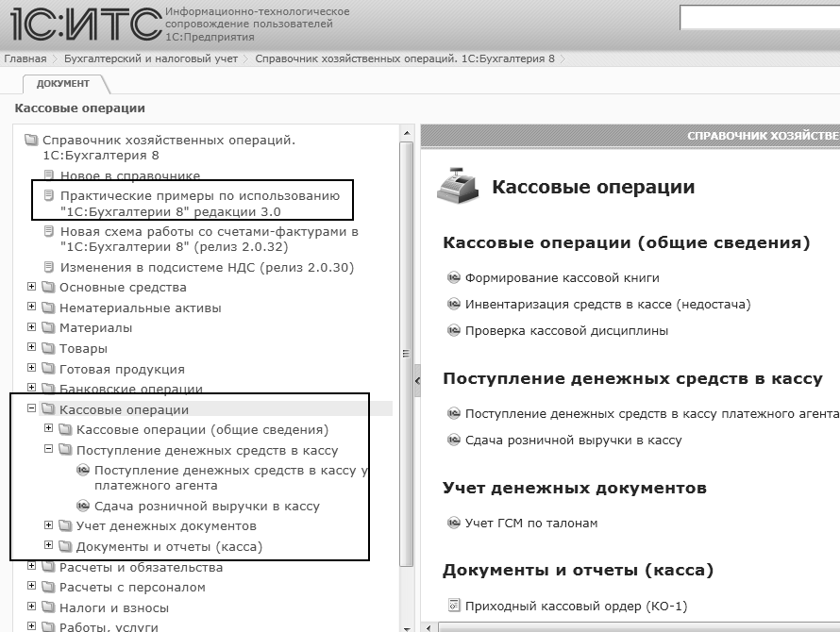Click 1C icon beside Учет ГСМ по талонам
The height and width of the screenshot is (632, 840).
coord(454,523)
